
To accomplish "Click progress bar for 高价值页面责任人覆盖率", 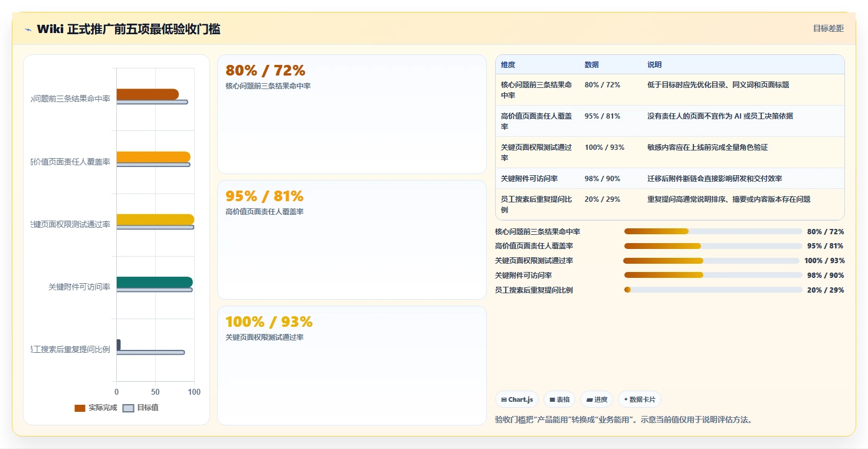I will (713, 246).
